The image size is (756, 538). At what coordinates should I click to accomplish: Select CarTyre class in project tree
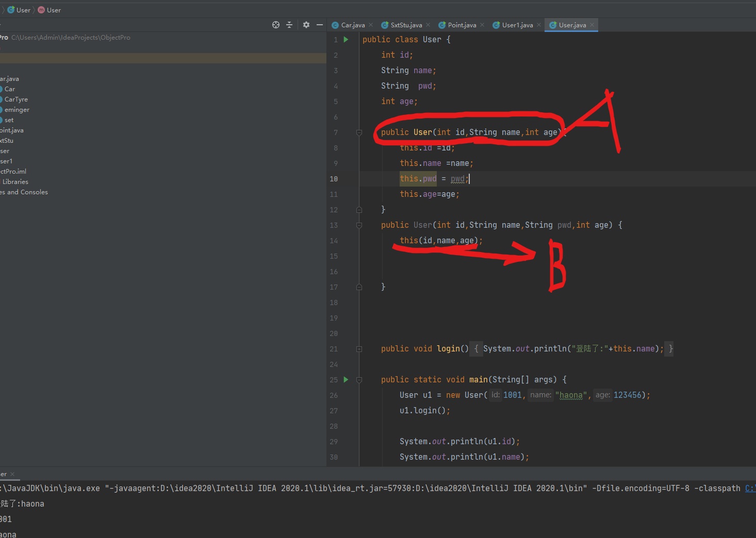(15, 99)
